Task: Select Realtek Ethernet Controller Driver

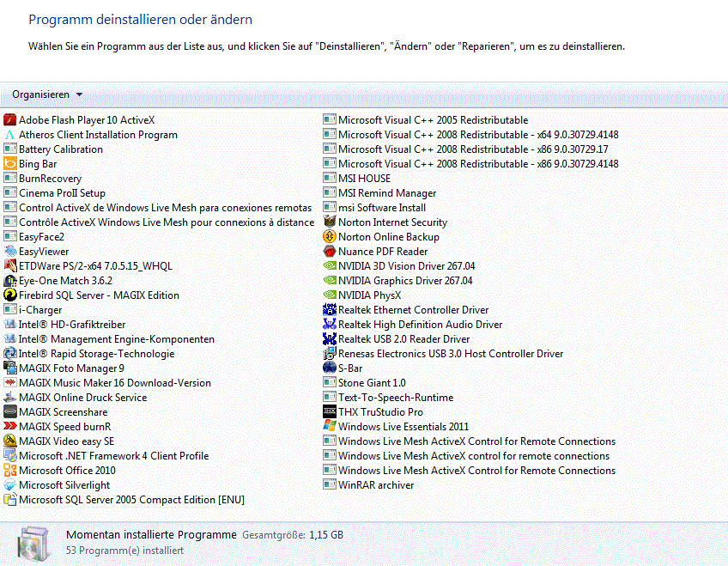Action: pyautogui.click(x=405, y=310)
